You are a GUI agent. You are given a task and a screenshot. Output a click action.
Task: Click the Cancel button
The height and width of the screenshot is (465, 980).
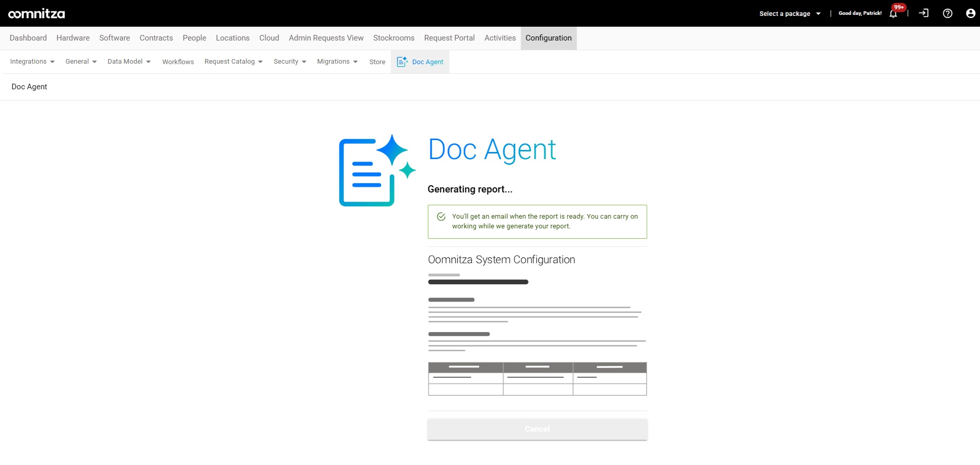pos(537,429)
